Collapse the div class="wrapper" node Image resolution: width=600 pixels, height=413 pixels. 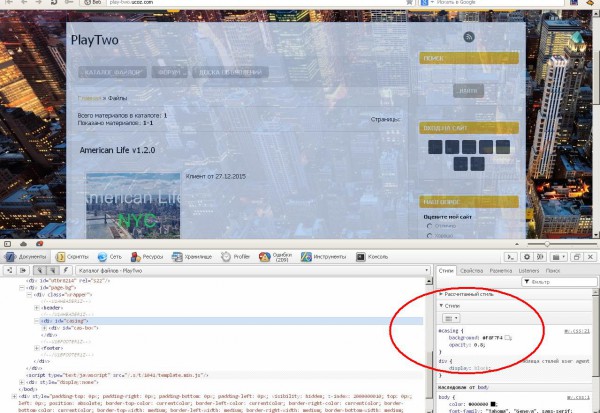pos(29,295)
